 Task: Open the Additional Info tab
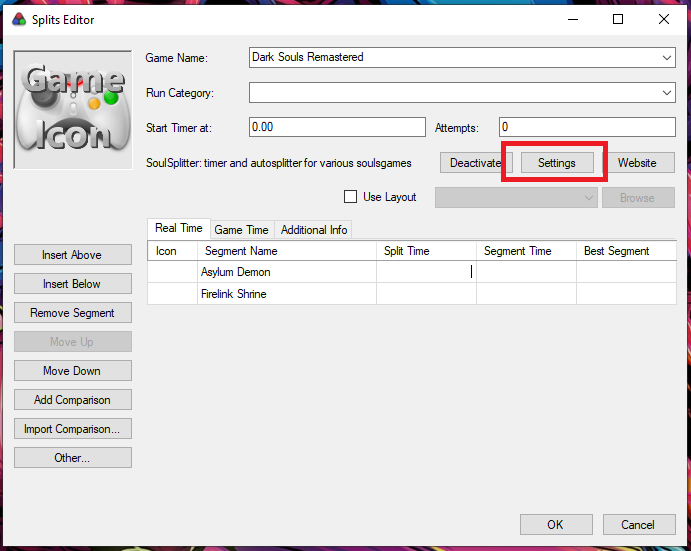(x=314, y=230)
